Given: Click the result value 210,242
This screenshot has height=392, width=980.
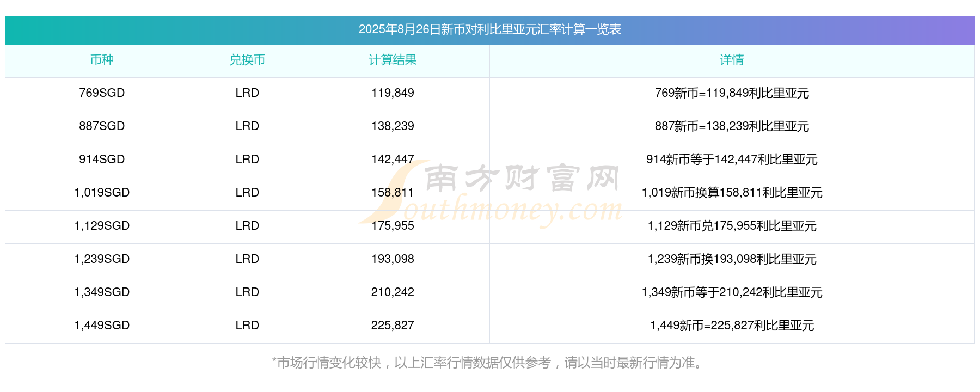Looking at the screenshot, I should [x=393, y=292].
